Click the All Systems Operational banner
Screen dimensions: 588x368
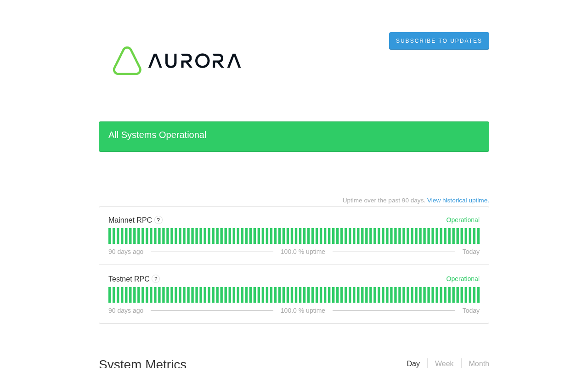(294, 136)
